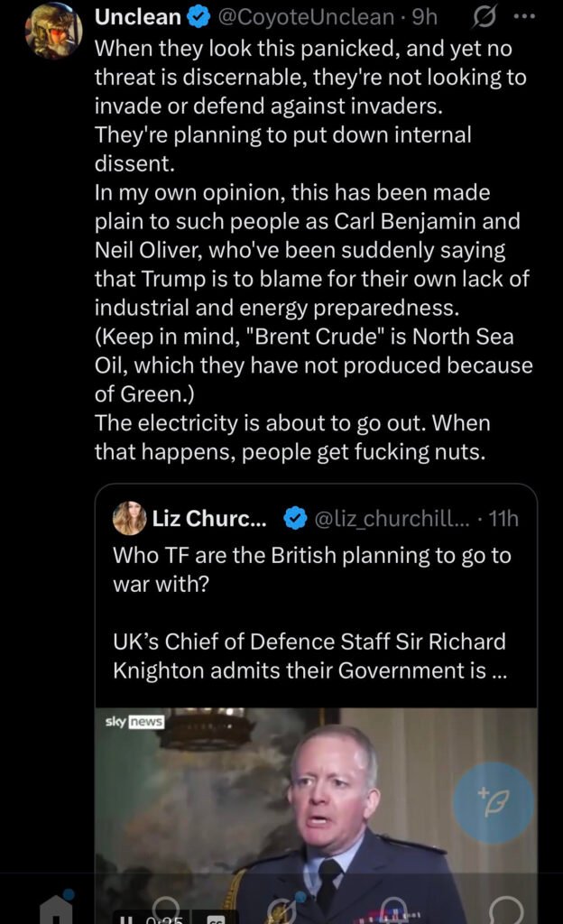Open the Notifications bell tab

pyautogui.click(x=394, y=907)
